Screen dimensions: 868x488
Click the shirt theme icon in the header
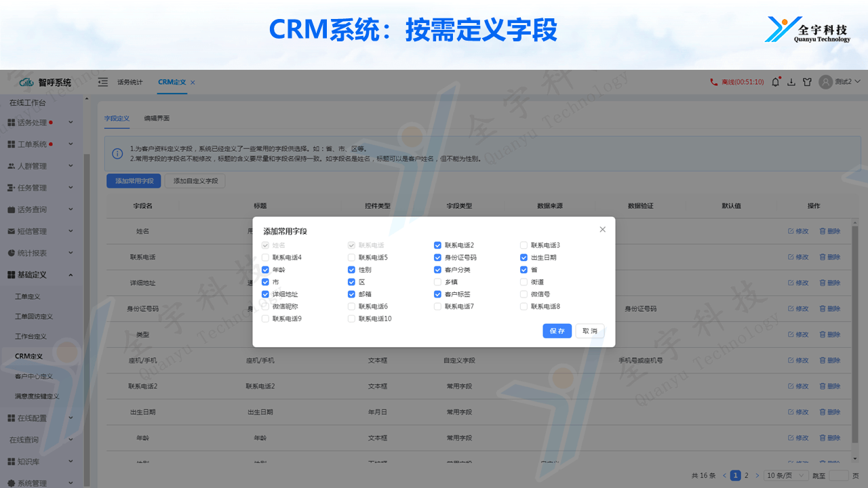pos(807,82)
